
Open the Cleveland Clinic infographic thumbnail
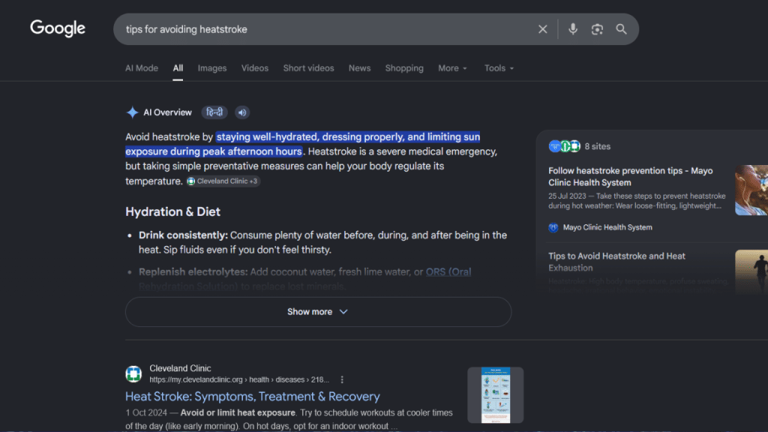(x=495, y=395)
